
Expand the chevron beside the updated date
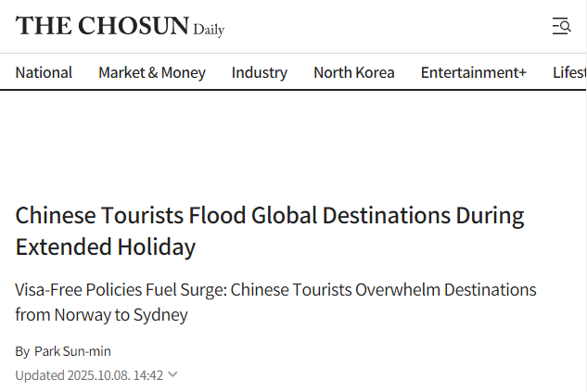(173, 375)
